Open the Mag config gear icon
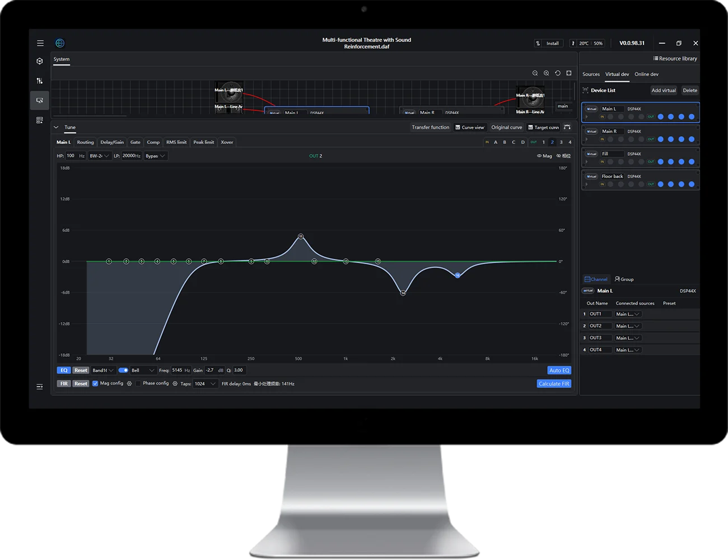728x560 pixels. pyautogui.click(x=129, y=384)
